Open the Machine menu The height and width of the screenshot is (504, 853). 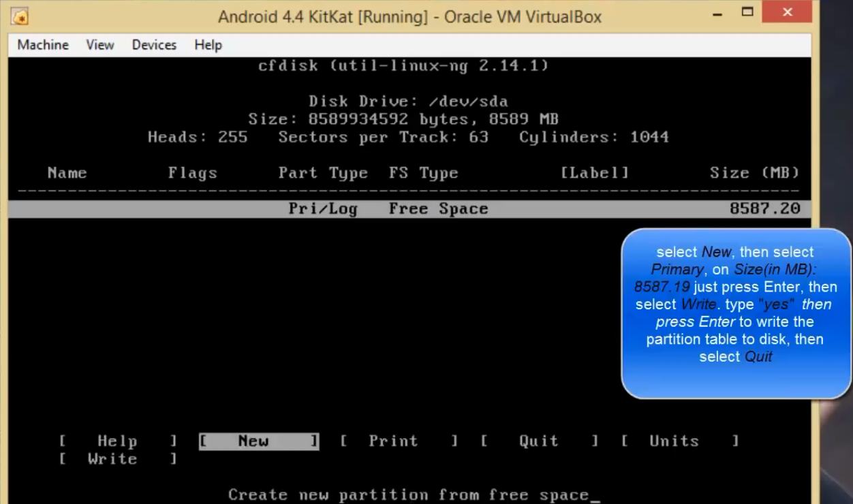click(43, 45)
